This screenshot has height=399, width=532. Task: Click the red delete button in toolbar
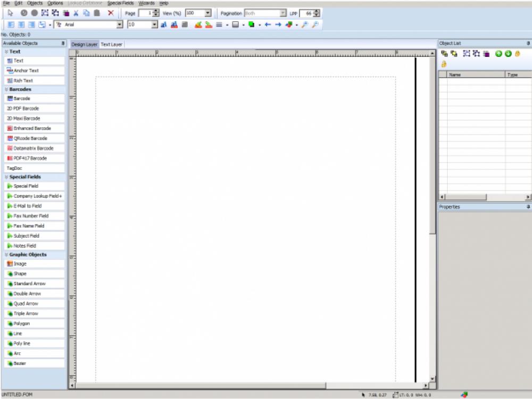click(x=111, y=13)
